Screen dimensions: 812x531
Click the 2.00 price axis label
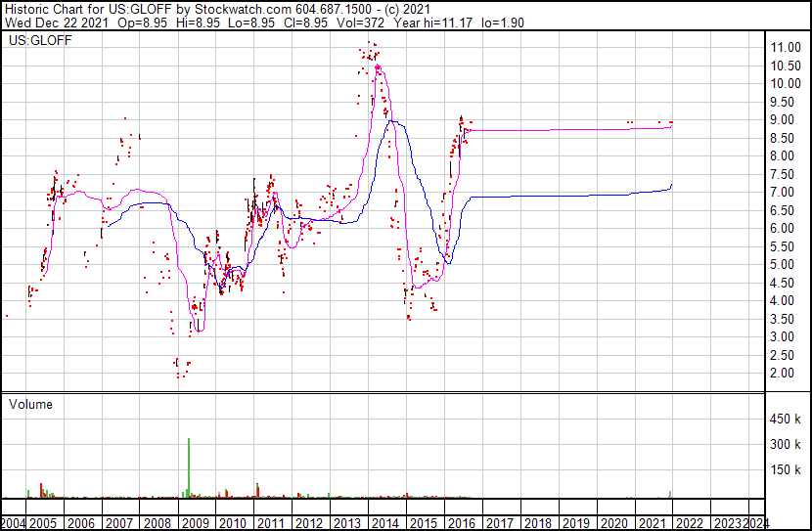(x=783, y=374)
